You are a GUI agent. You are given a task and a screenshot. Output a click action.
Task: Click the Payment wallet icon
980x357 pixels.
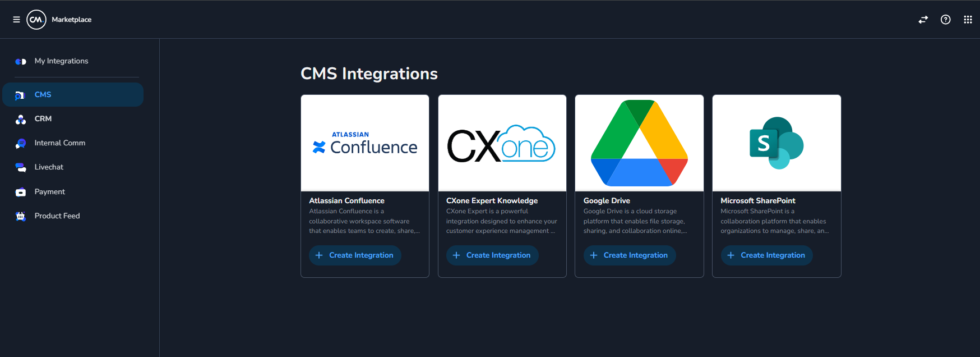tap(21, 192)
